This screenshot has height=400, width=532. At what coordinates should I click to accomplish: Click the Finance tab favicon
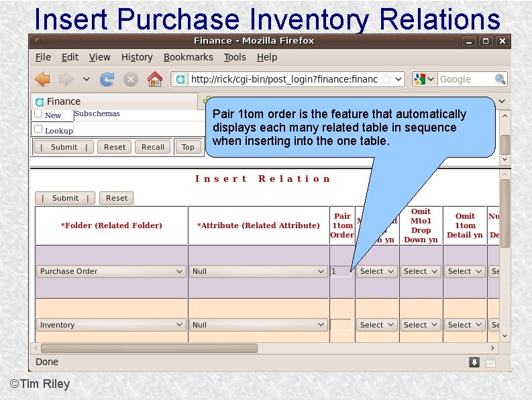(40, 101)
